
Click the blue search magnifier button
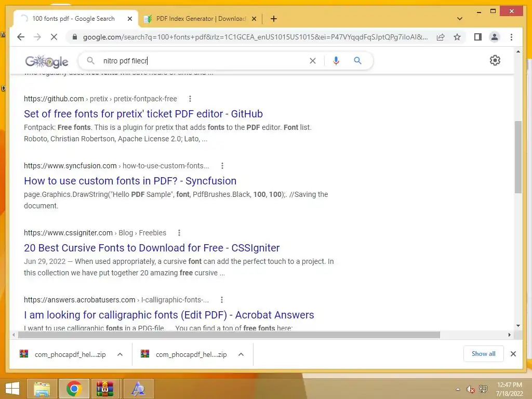click(x=357, y=61)
